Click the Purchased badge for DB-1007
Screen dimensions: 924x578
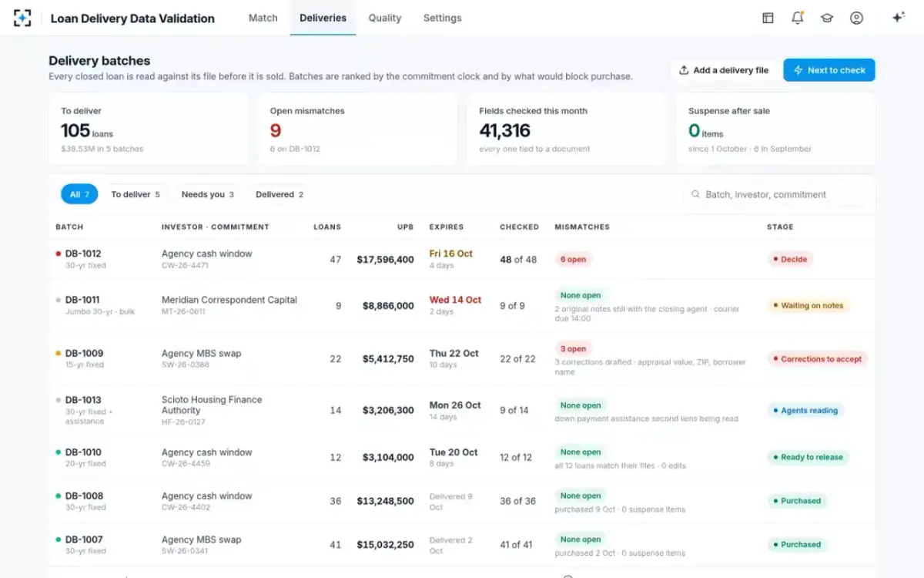(x=797, y=545)
